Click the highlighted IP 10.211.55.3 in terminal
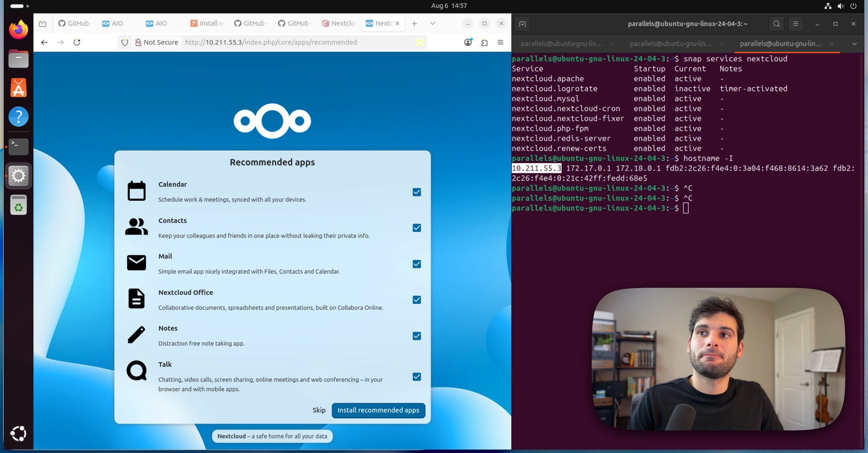 (x=536, y=168)
